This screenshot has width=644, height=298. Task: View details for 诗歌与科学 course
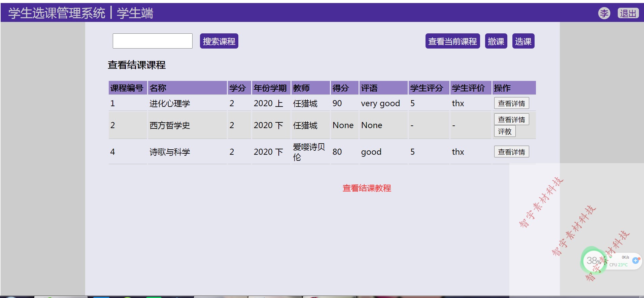[x=512, y=152]
